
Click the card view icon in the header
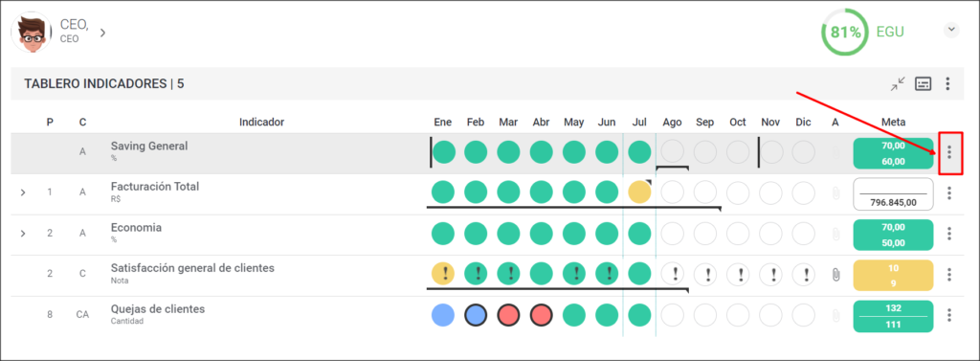(x=924, y=84)
